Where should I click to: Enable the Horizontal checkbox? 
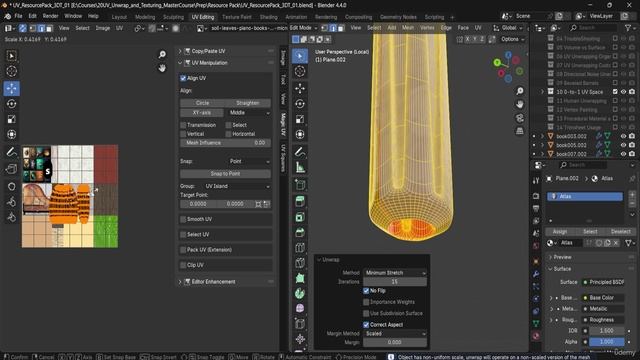(x=229, y=134)
